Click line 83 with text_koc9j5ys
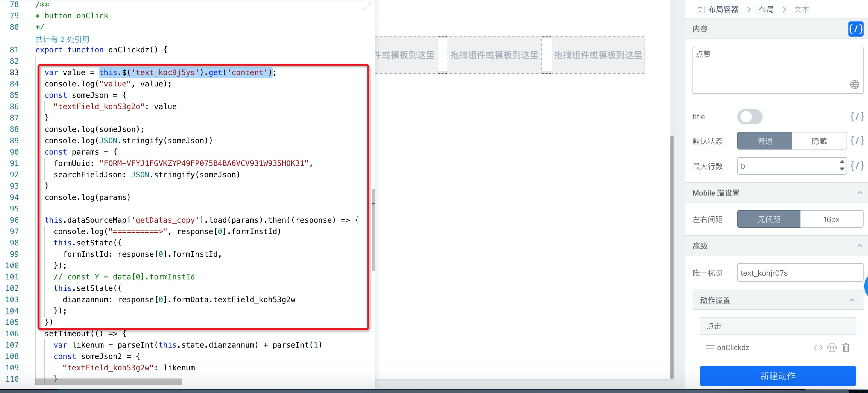 160,73
